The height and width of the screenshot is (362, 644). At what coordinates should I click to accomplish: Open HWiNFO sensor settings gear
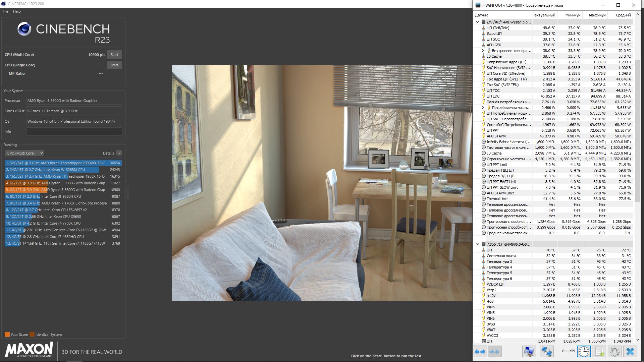[615, 352]
